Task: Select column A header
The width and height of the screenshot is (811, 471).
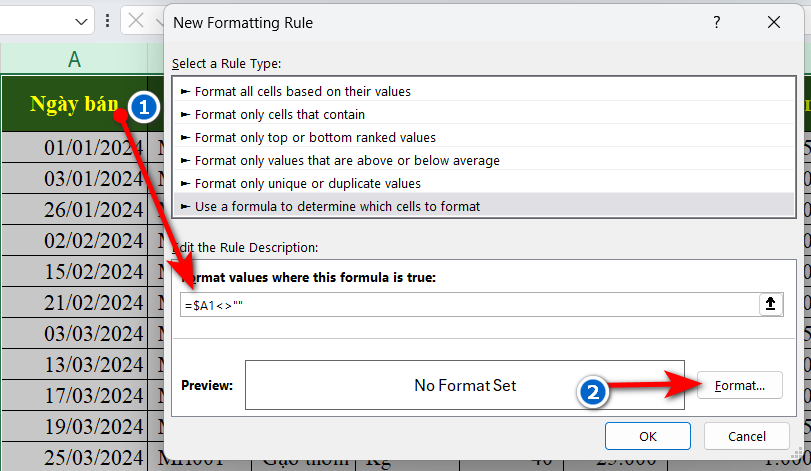Action: [x=74, y=59]
